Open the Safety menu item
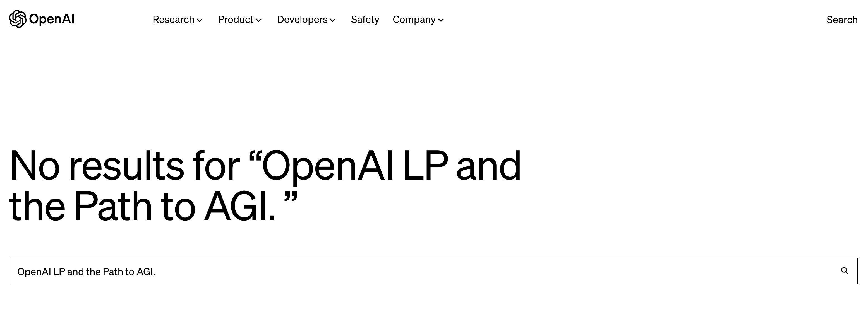Viewport: 868px width, 334px height. (364, 19)
